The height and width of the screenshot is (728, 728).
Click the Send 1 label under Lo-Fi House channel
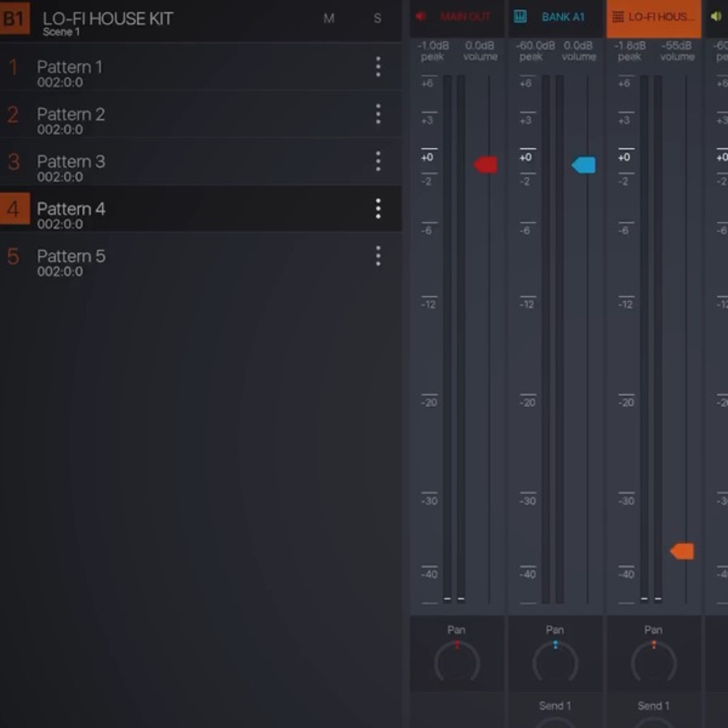654,706
